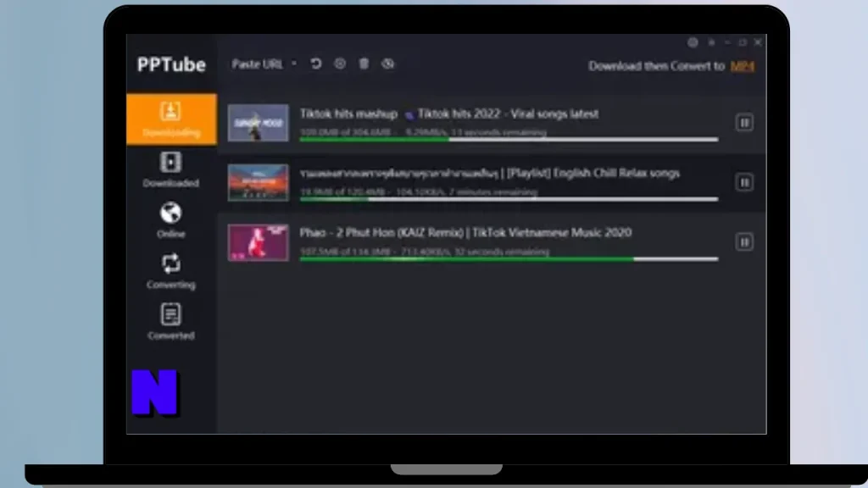
Task: Click the resume all downloads icon
Action: [x=316, y=64]
